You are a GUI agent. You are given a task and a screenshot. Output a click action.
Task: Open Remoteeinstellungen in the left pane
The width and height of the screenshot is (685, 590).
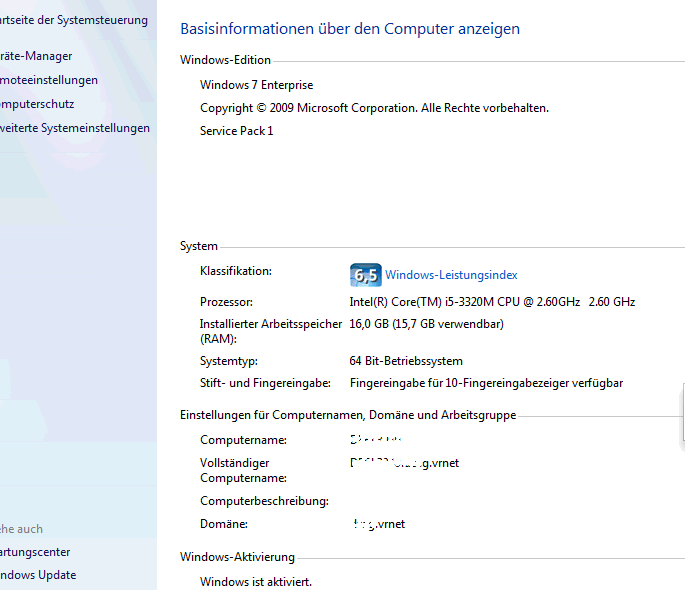tap(49, 80)
